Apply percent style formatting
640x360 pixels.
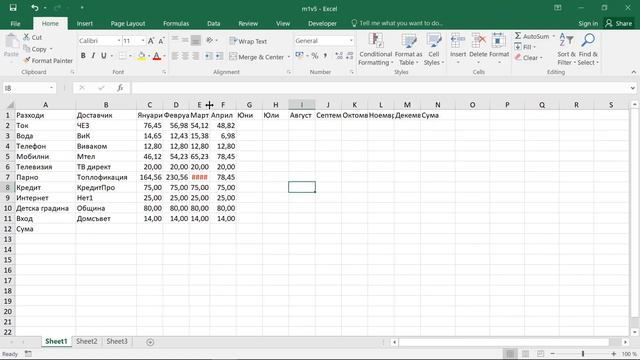pos(315,56)
